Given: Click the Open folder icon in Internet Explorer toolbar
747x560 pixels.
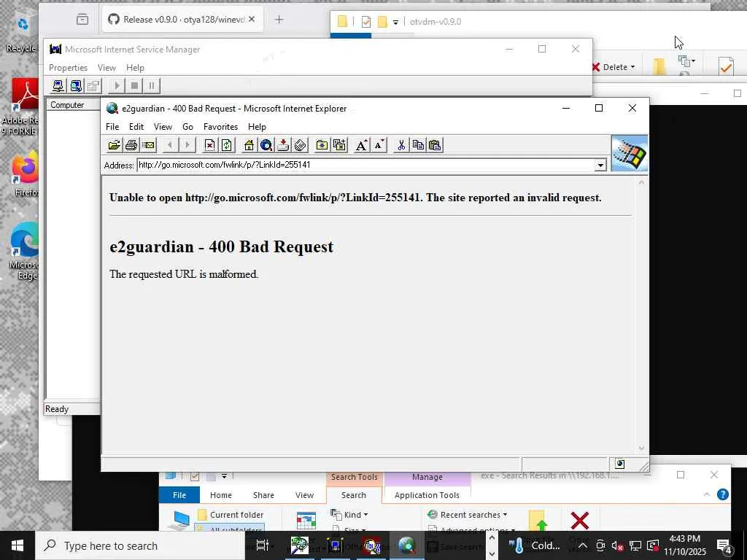Looking at the screenshot, I should [115, 145].
